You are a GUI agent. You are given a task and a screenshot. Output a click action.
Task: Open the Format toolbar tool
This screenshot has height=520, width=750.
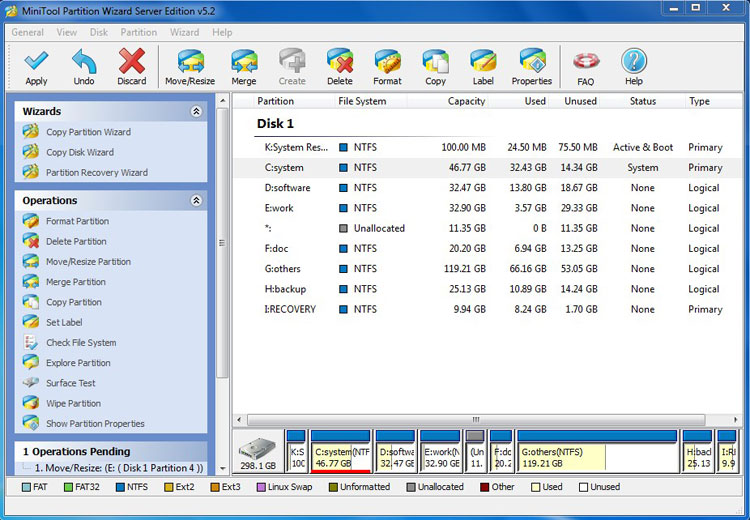pyautogui.click(x=387, y=67)
